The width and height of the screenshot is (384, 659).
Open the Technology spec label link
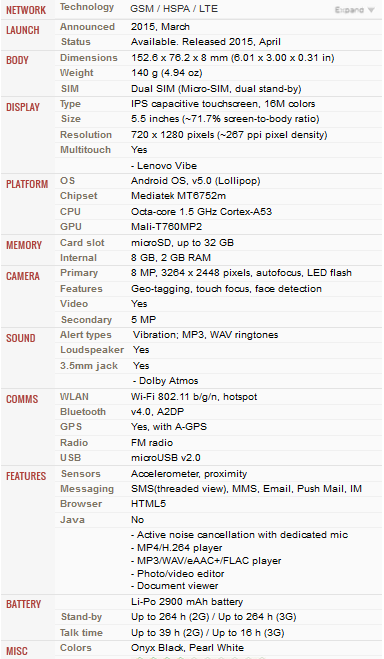[87, 7]
